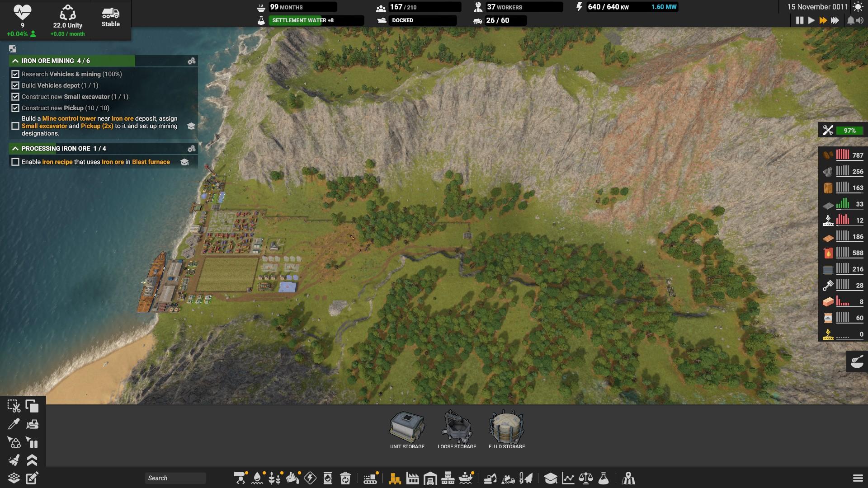The height and width of the screenshot is (488, 868).
Task: Select the Demolish bulldozer tool
Action: click(x=32, y=424)
